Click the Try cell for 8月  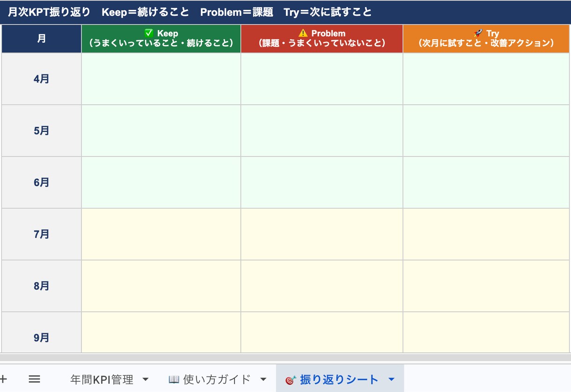tap(486, 286)
